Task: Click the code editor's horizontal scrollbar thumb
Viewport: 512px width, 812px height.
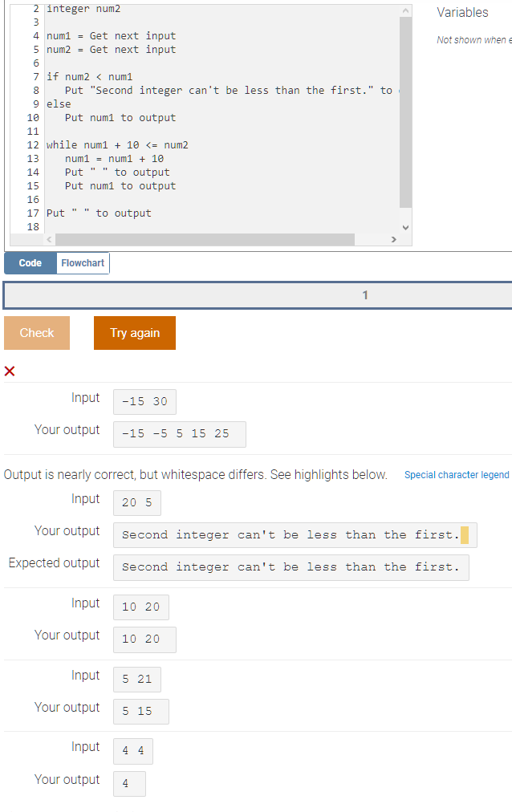Action: click(x=205, y=239)
